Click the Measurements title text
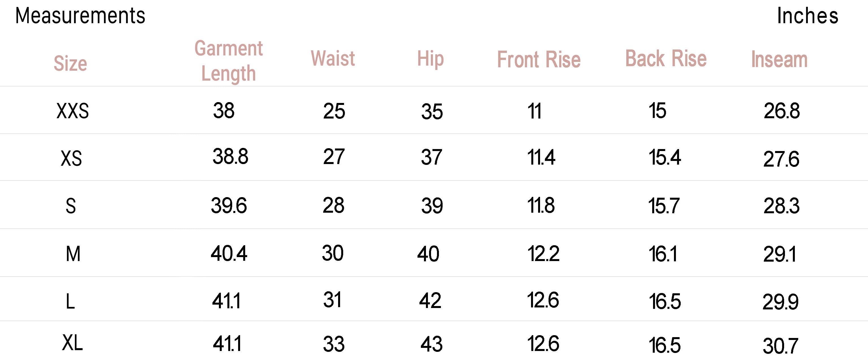868x364 pixels. coord(80,16)
